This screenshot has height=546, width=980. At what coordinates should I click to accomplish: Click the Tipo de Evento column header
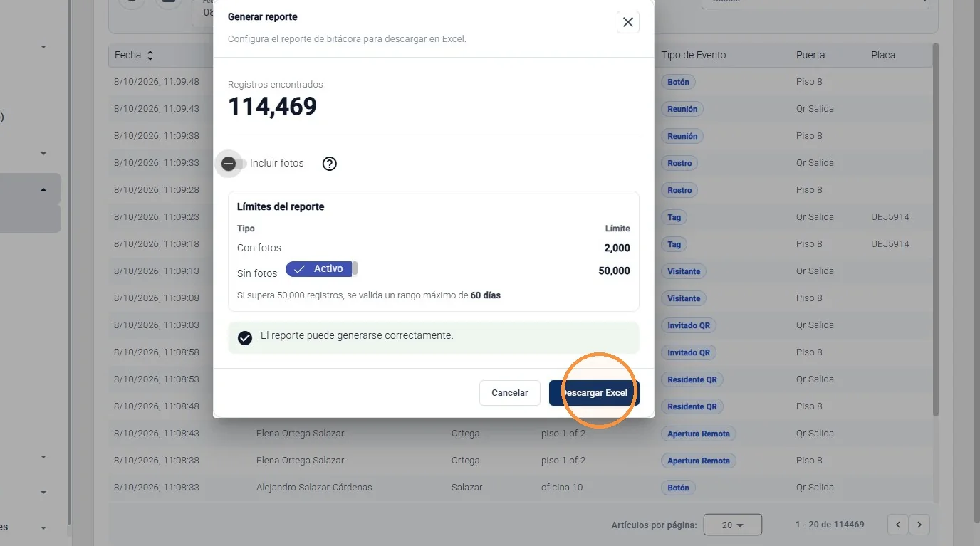tap(693, 55)
